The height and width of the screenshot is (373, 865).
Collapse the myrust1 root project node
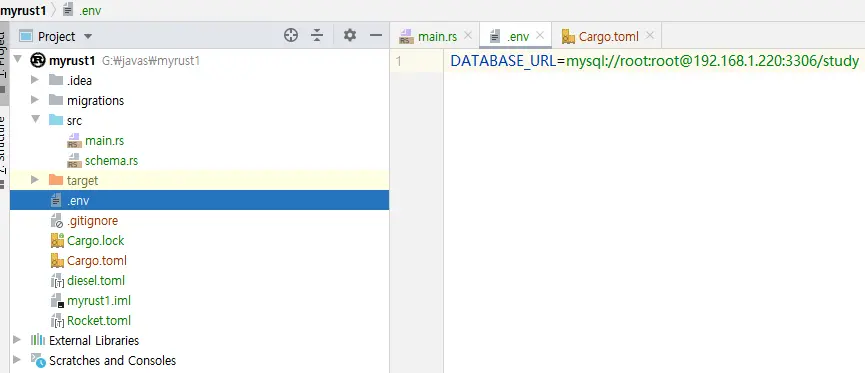[17, 60]
